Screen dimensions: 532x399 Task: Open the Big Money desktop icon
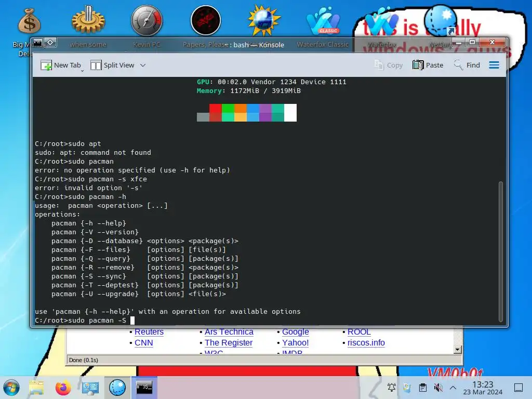pyautogui.click(x=29, y=21)
